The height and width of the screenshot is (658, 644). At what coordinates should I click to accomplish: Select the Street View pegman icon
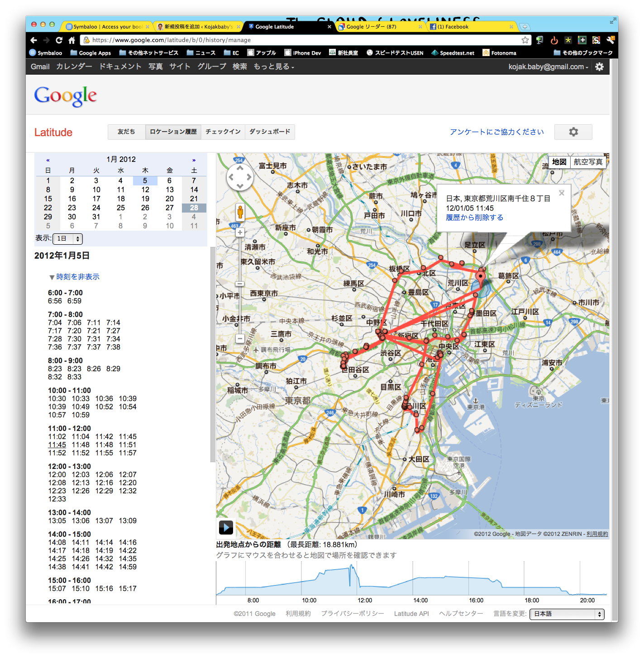[240, 212]
